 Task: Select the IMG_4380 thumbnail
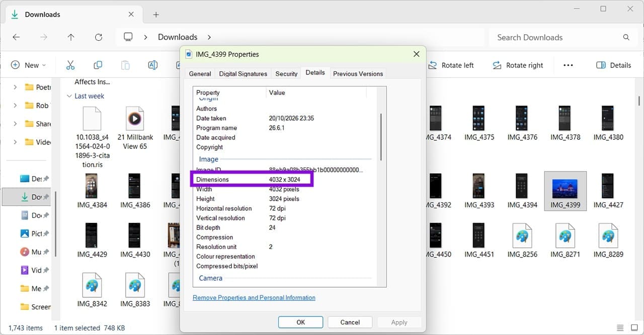click(608, 123)
